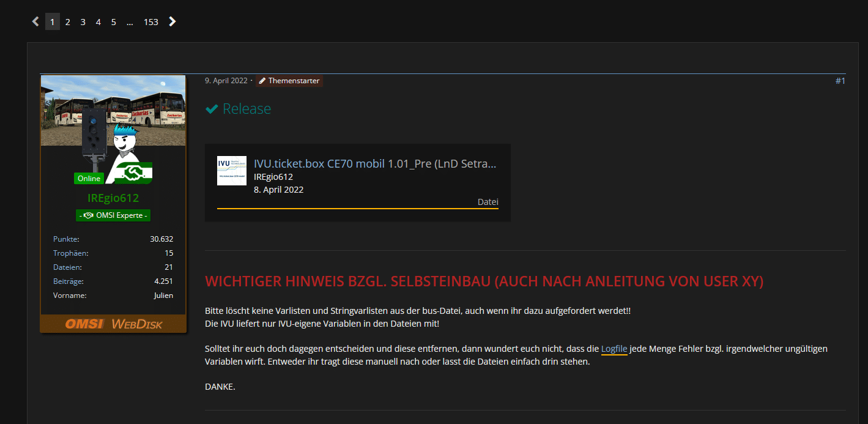Expand the ellipsis page selector
The height and width of the screenshot is (424, 868).
pos(130,22)
